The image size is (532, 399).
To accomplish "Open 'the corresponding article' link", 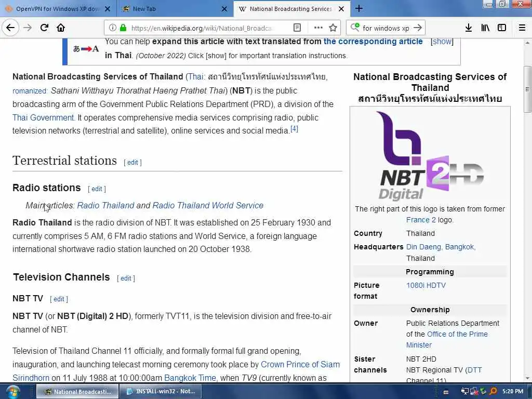I will click(373, 42).
